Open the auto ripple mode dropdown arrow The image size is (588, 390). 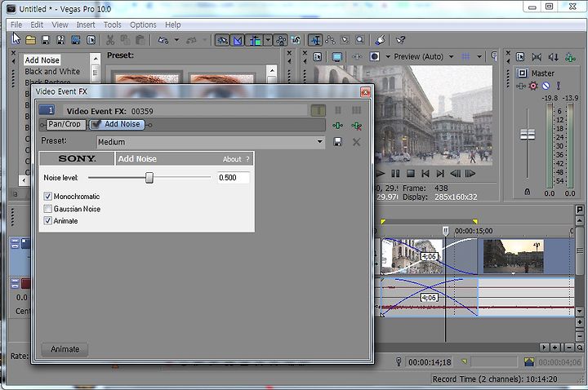coord(268,40)
